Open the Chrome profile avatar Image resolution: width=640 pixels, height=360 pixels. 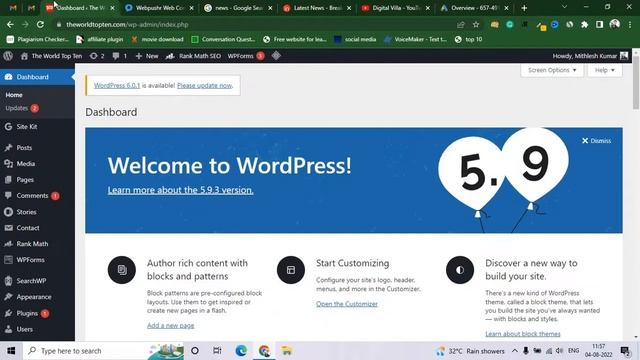615,24
